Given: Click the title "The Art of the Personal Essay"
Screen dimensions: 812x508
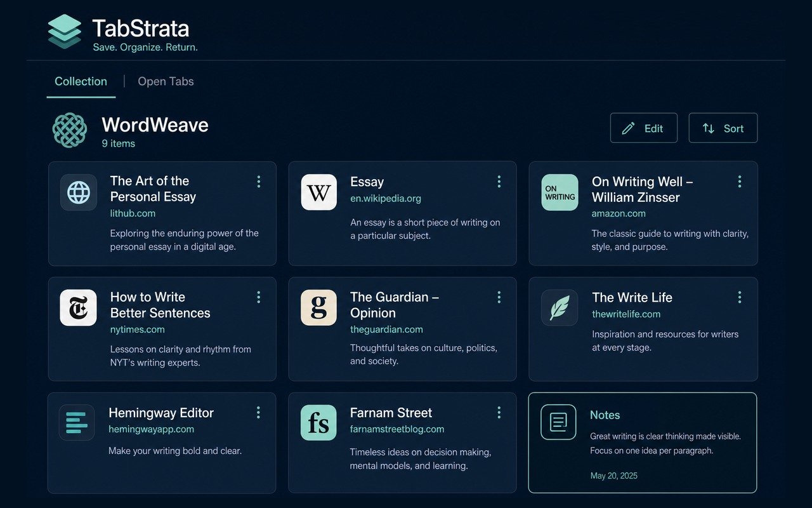Looking at the screenshot, I should [x=153, y=189].
